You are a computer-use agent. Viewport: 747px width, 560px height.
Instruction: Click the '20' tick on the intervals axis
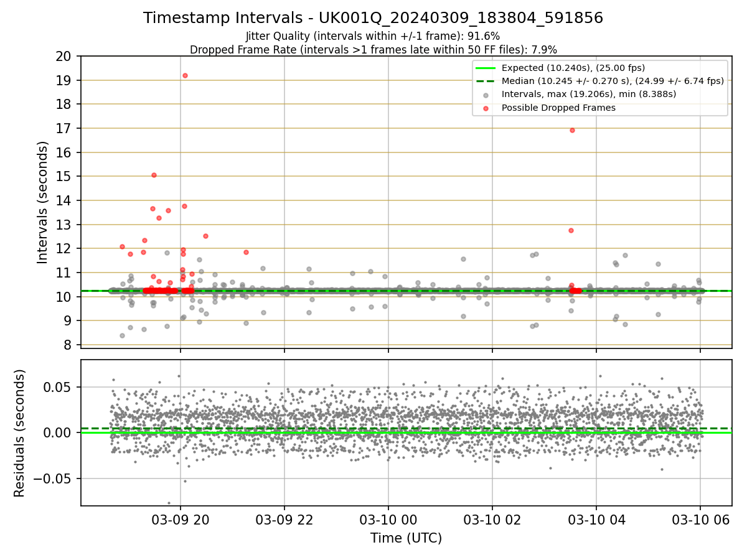(65, 57)
